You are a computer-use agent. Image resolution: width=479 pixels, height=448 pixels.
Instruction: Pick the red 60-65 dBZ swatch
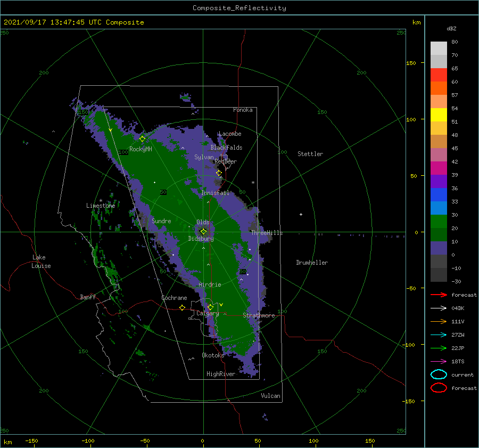439,75
